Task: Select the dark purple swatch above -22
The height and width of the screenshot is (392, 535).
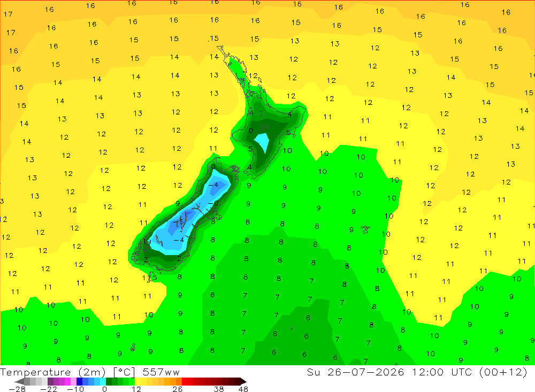Action: [x=50, y=381]
